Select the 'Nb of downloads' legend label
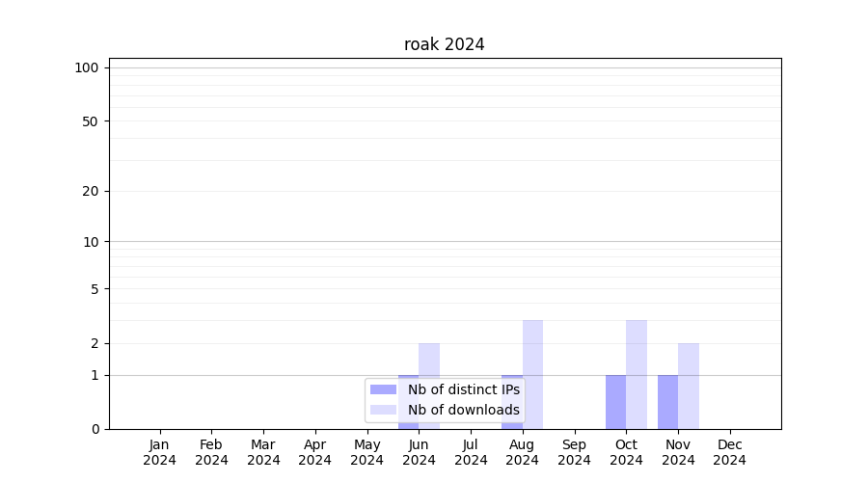 (463, 410)
